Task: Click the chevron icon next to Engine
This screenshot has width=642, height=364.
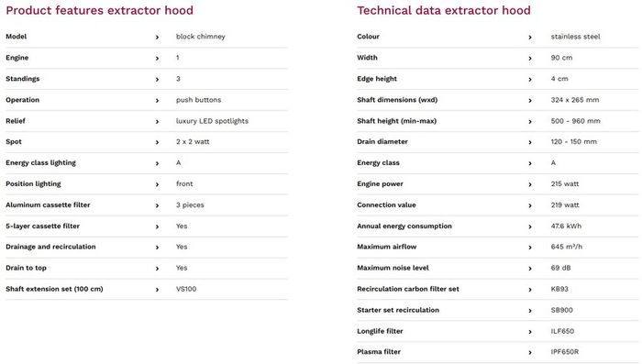Action: 157,59
